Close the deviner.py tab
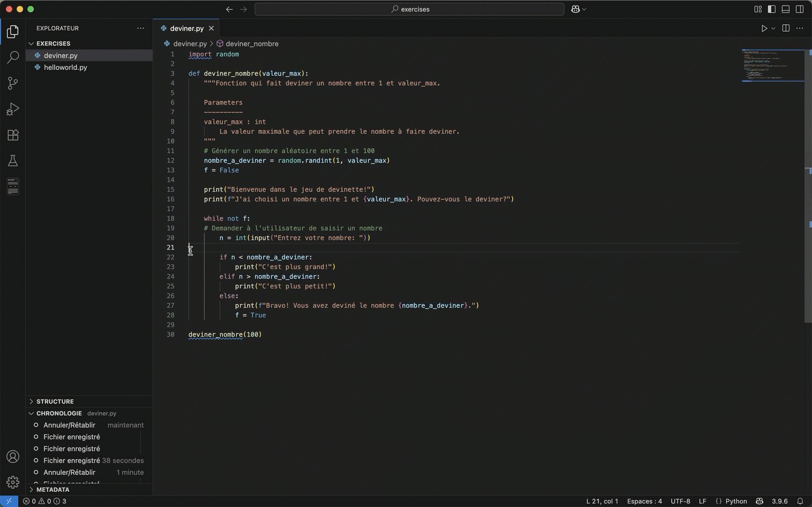Viewport: 812px width, 507px height. pyautogui.click(x=211, y=28)
